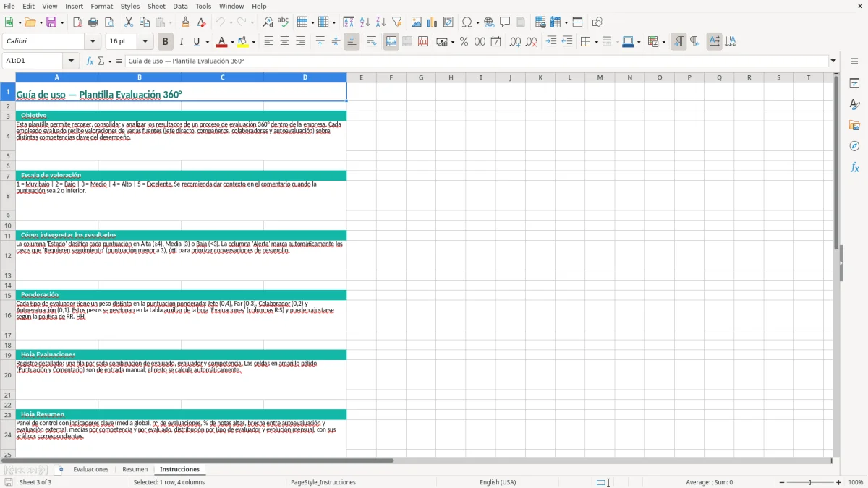Image resolution: width=868 pixels, height=488 pixels.
Task: Click the Insert Chart icon
Action: [x=433, y=22]
